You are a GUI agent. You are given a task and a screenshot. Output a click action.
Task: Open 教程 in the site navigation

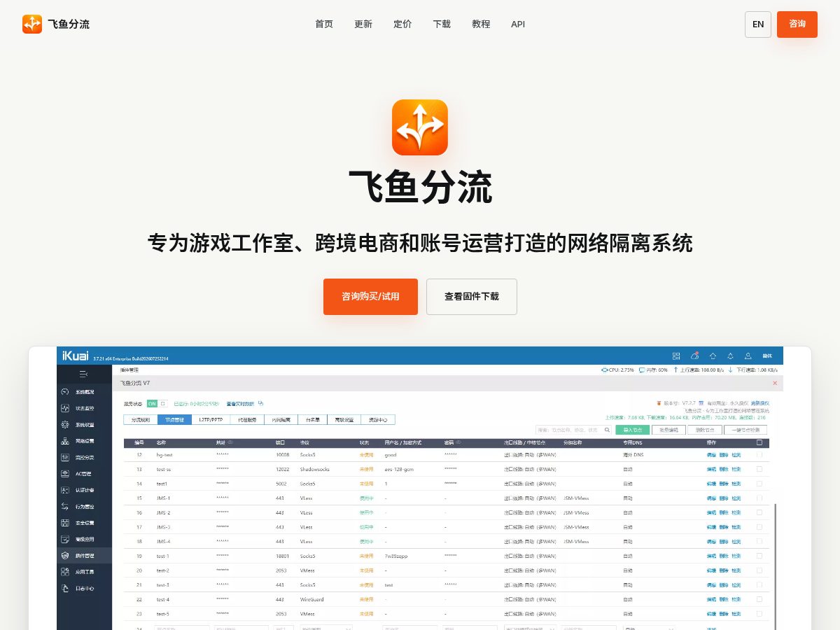coord(481,24)
